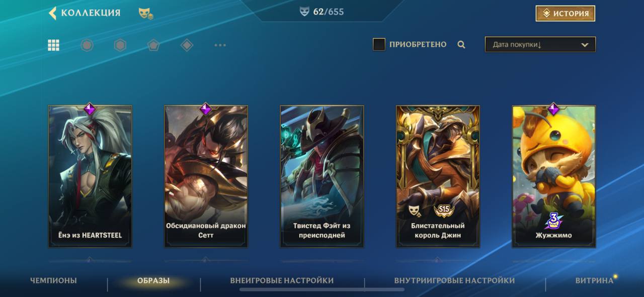This screenshot has height=297, width=644.
Task: Select the all-skins grid filter icon
Action: (x=54, y=45)
